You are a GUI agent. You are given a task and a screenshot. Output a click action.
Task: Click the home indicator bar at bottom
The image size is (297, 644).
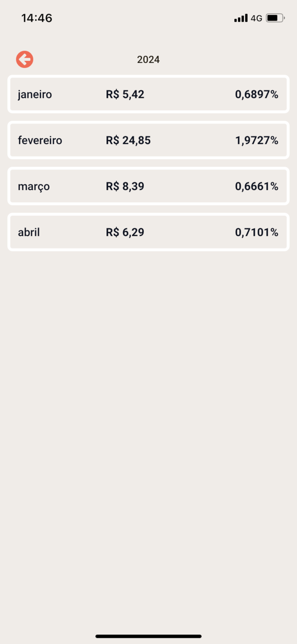tap(148, 636)
